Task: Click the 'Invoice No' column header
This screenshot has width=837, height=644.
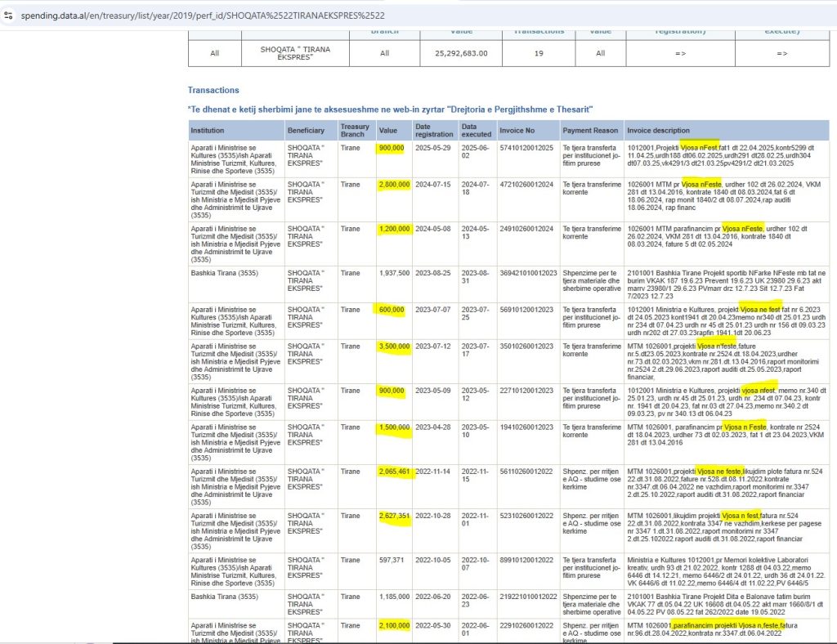Action: pos(517,131)
